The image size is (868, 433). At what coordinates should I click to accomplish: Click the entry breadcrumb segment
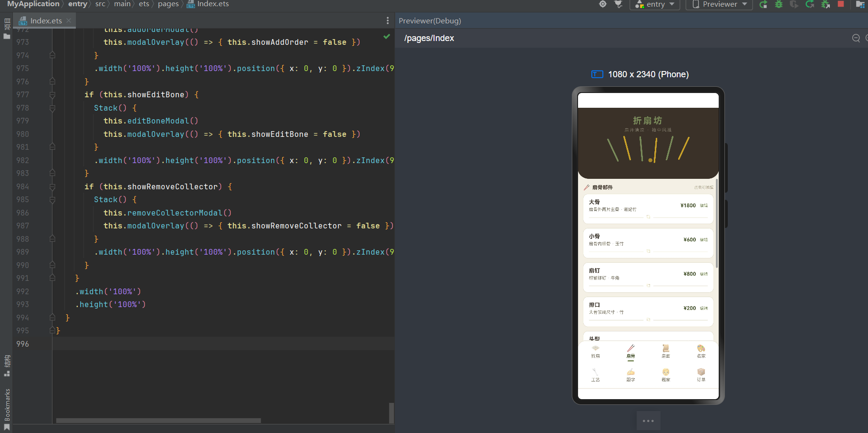(x=77, y=4)
